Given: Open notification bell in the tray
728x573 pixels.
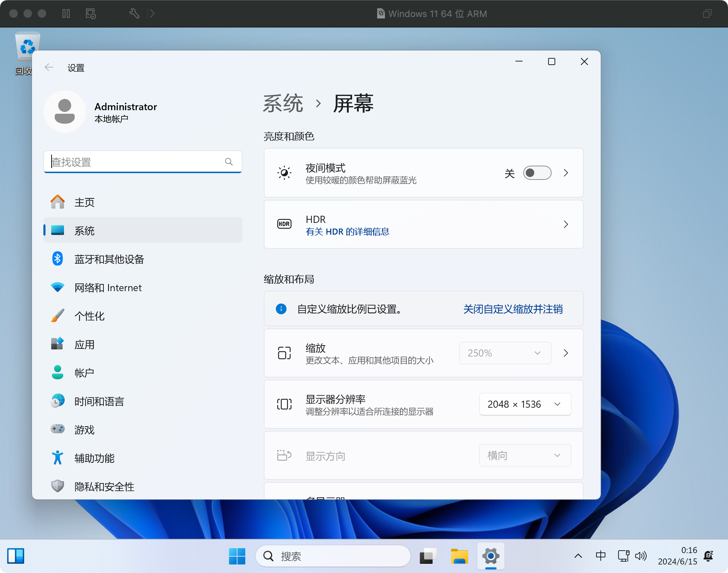Looking at the screenshot, I should coord(708,556).
